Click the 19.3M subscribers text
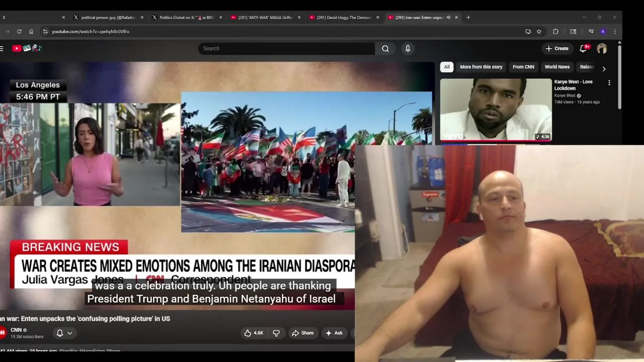Image resolution: width=644 pixels, height=362 pixels. click(27, 336)
